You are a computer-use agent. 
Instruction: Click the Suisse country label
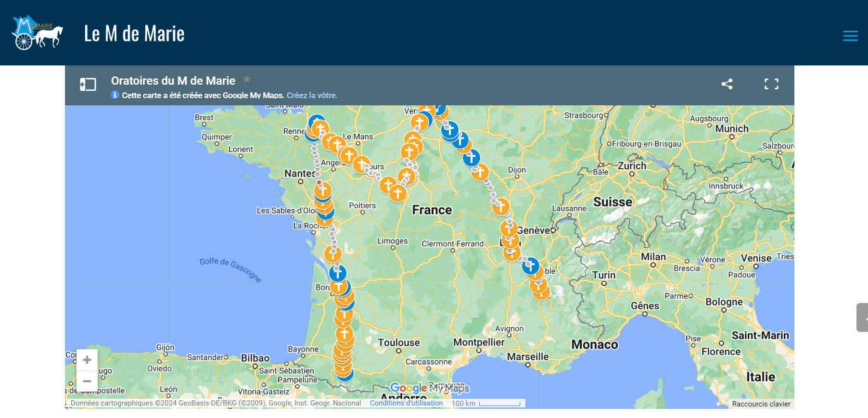tap(613, 202)
